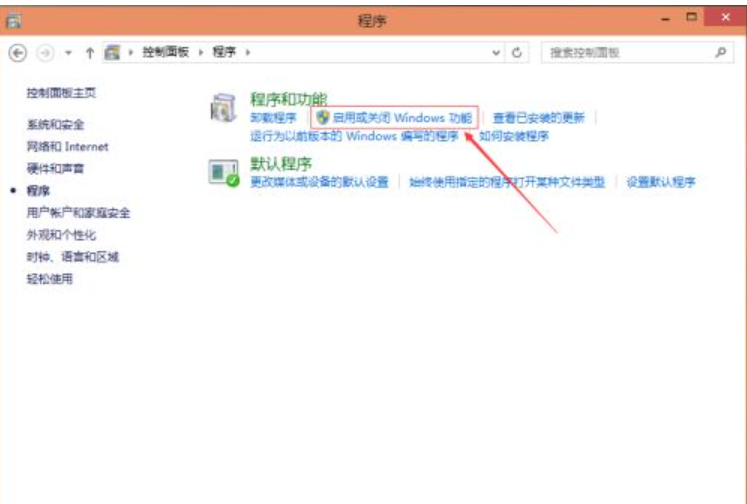
Task: Focus the 搜索控制面板 search box
Action: point(625,52)
